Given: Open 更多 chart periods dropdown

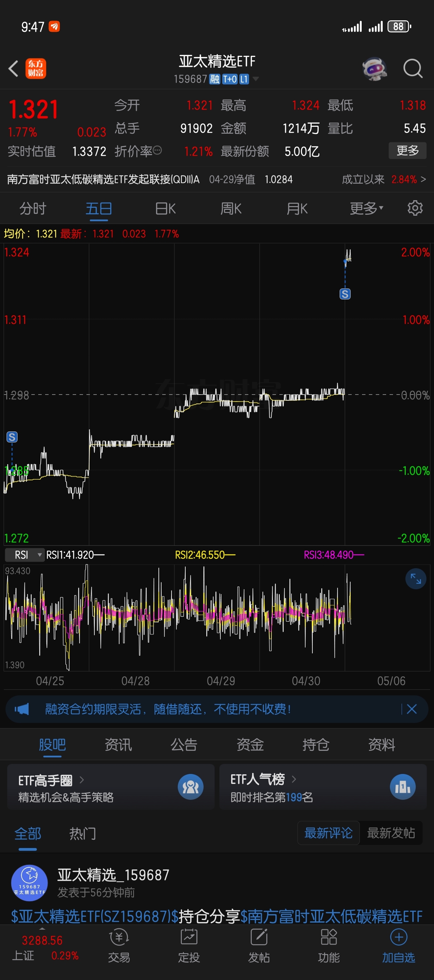Looking at the screenshot, I should point(367,208).
